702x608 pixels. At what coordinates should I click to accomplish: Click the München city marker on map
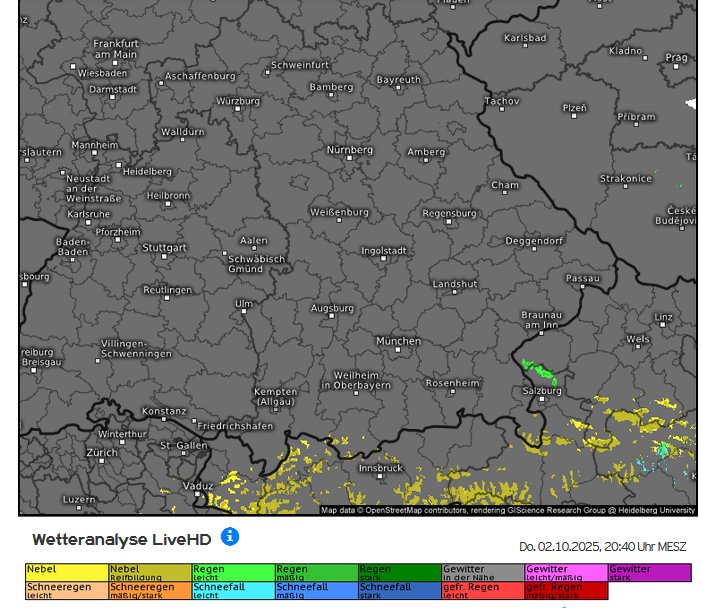pyautogui.click(x=398, y=350)
